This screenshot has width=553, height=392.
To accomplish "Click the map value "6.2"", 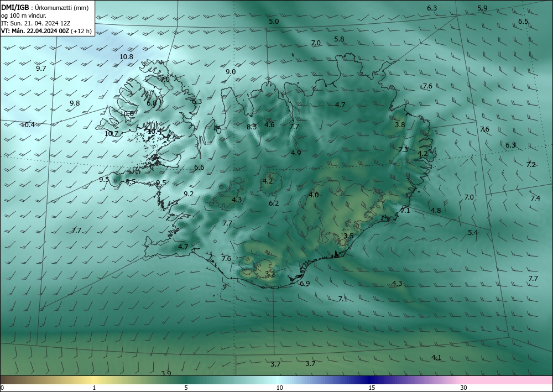I will [x=273, y=203].
